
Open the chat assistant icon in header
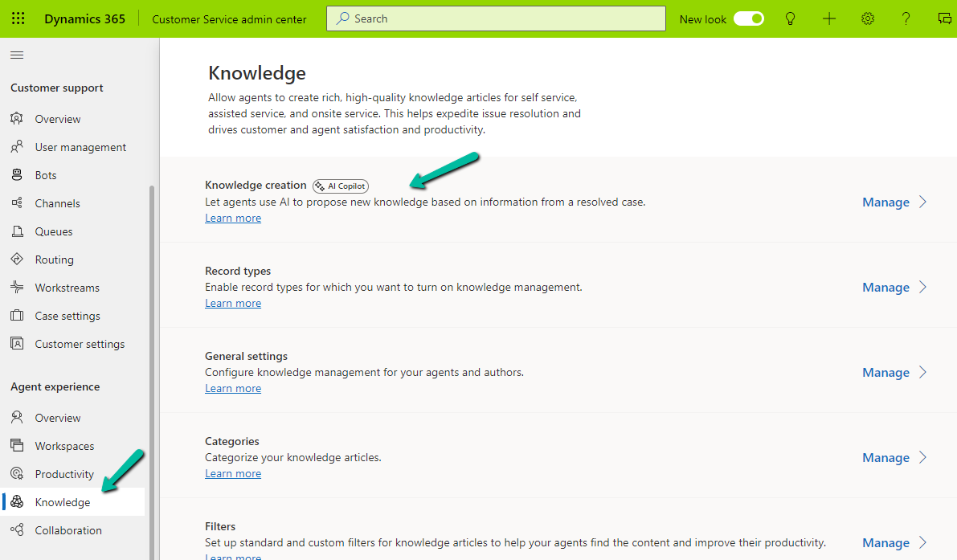pyautogui.click(x=944, y=18)
